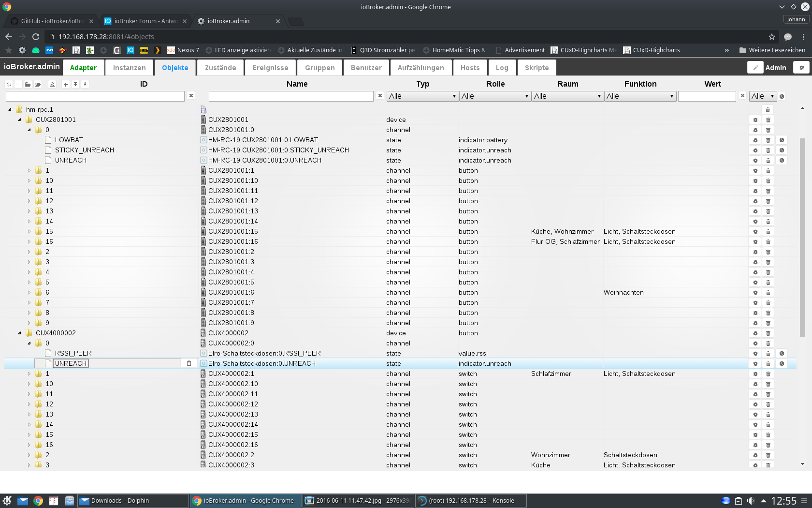This screenshot has width=812, height=508.
Task: Click the history clock filter icon
Action: click(x=782, y=96)
